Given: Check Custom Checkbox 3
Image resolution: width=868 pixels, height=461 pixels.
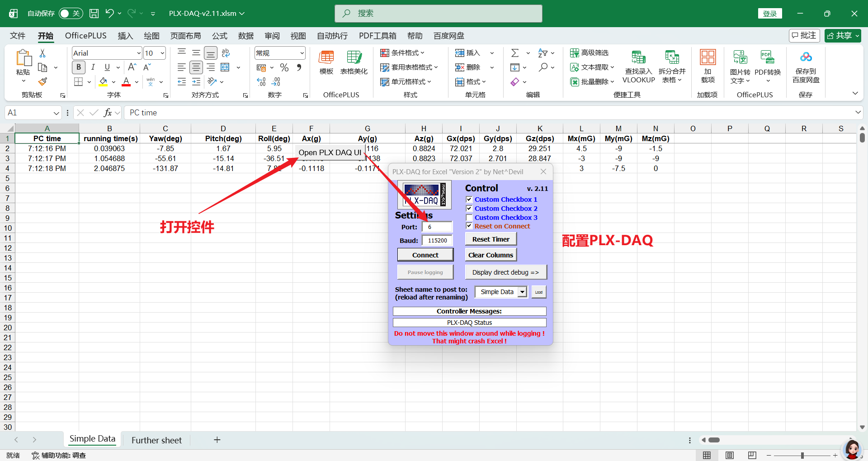Looking at the screenshot, I should point(469,218).
